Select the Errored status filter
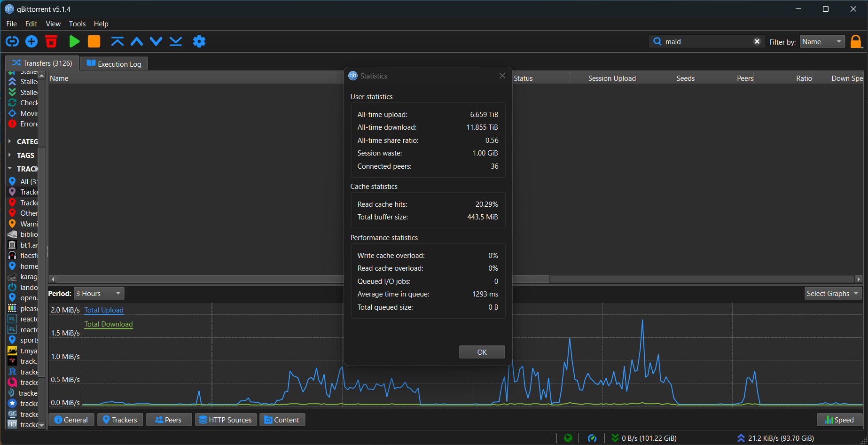This screenshot has height=445, width=868. click(x=23, y=124)
